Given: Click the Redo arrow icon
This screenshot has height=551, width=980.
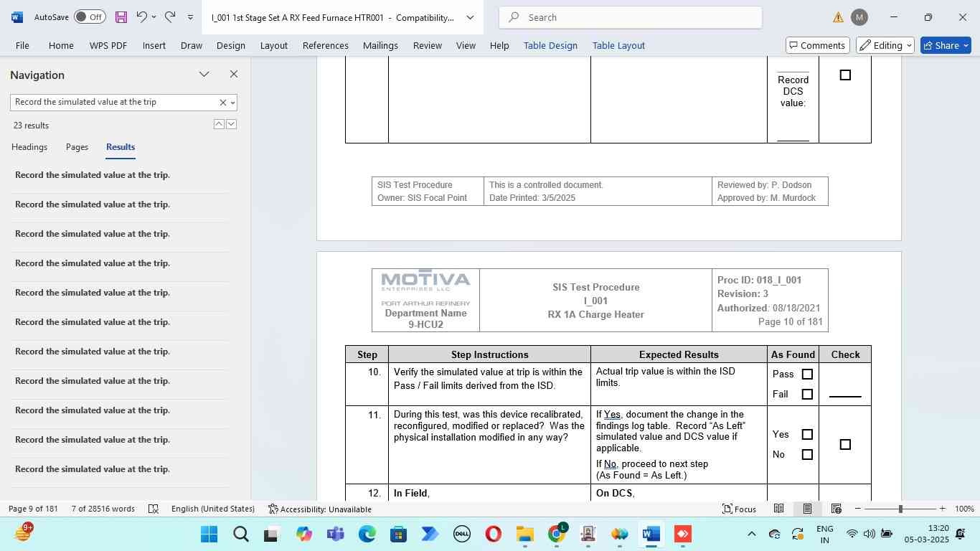Looking at the screenshot, I should [170, 17].
